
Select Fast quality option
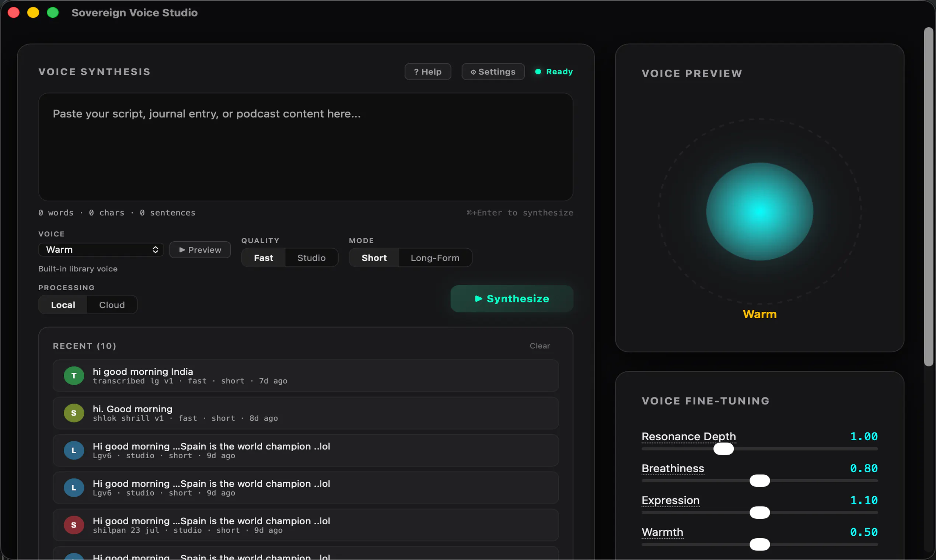pyautogui.click(x=263, y=258)
